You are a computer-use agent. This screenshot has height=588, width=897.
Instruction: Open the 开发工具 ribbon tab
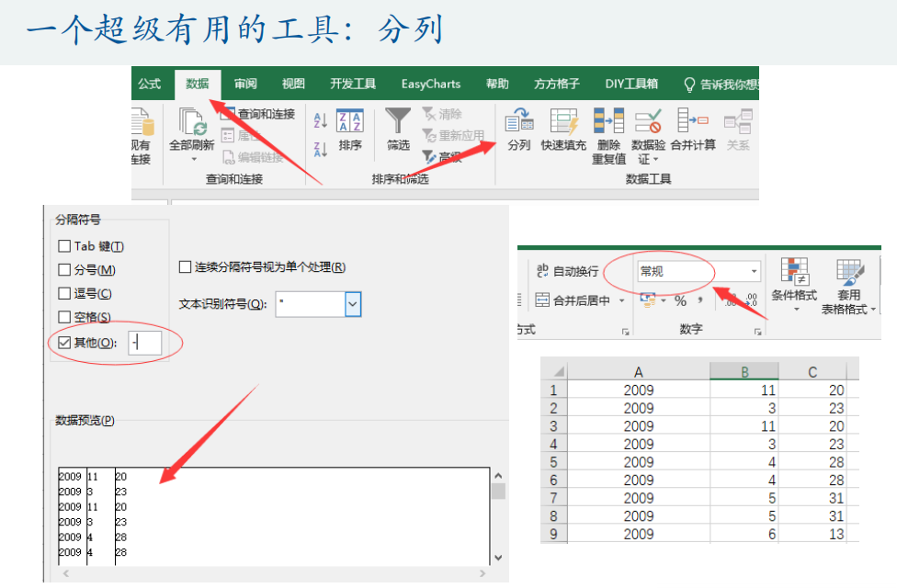353,84
